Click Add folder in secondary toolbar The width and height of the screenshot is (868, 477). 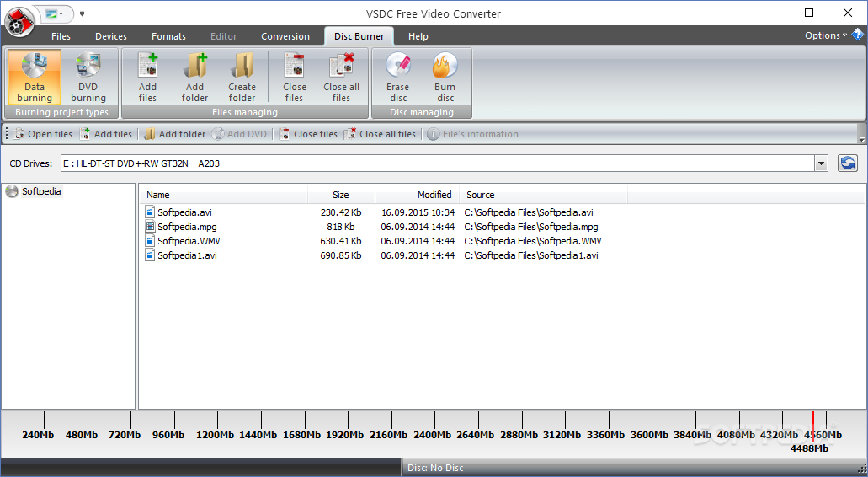[174, 134]
